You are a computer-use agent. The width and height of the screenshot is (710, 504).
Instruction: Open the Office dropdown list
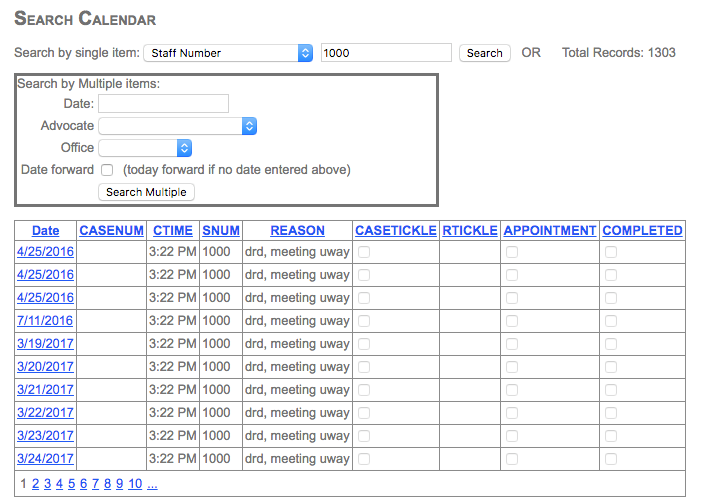point(145,148)
